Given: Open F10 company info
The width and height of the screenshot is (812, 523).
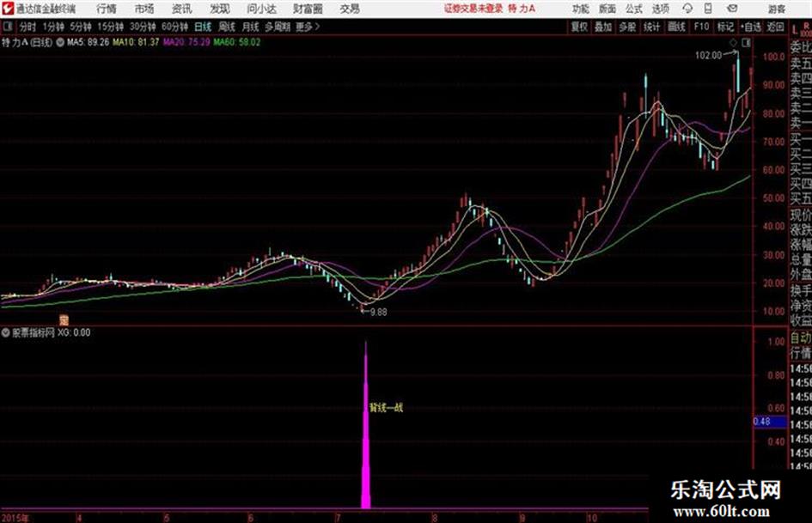Looking at the screenshot, I should tap(701, 27).
